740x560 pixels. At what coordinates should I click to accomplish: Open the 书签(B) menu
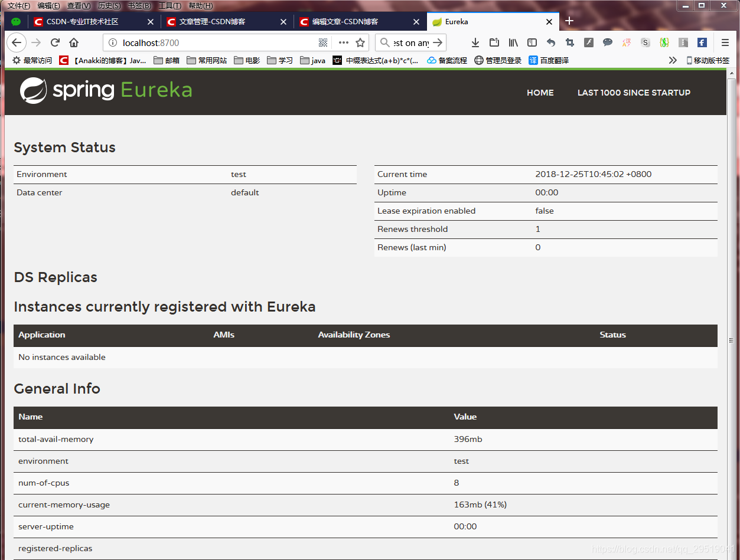pyautogui.click(x=139, y=5)
